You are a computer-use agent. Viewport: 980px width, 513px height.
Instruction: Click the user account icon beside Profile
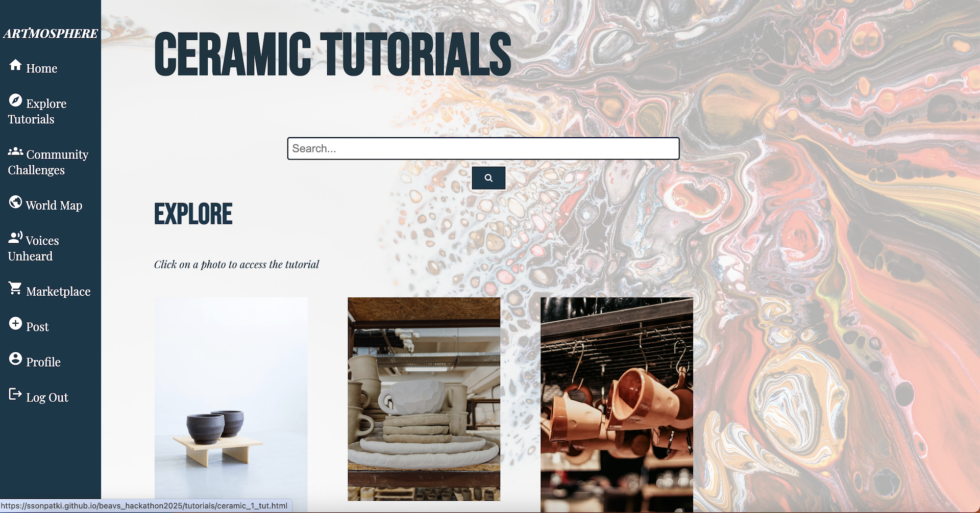tap(15, 358)
